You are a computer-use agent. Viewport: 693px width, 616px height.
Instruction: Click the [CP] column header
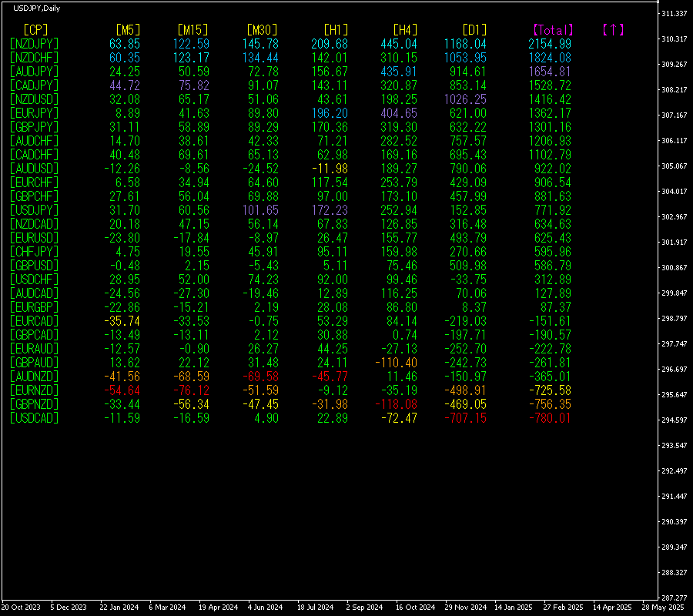(35, 30)
